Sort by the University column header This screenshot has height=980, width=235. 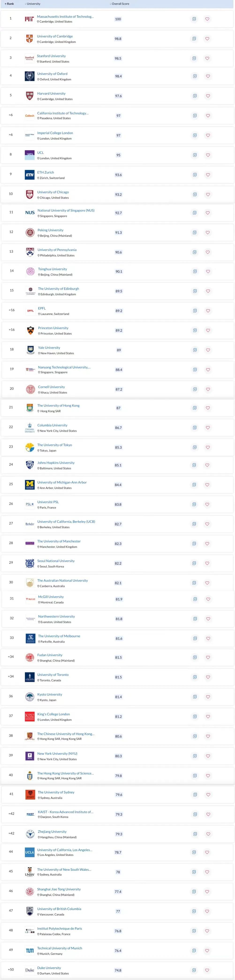pyautogui.click(x=32, y=4)
